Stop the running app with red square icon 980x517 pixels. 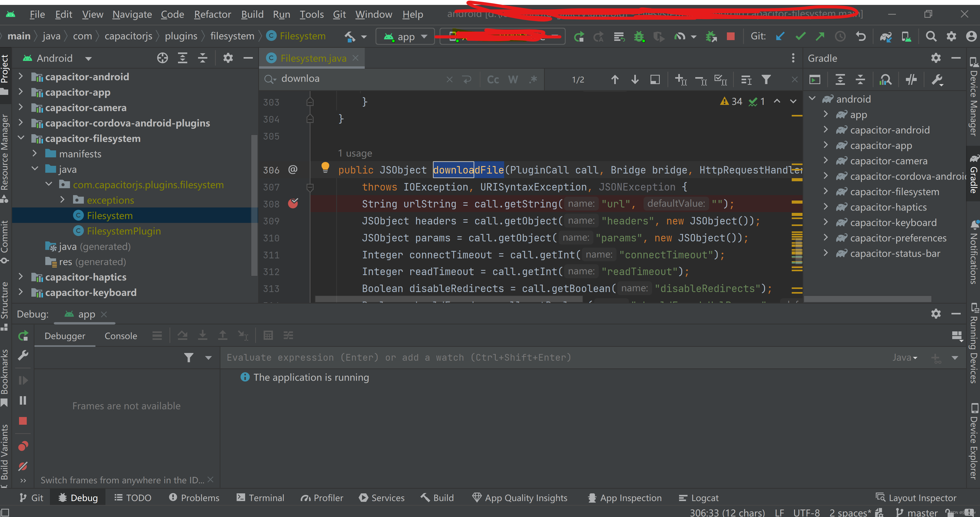730,36
